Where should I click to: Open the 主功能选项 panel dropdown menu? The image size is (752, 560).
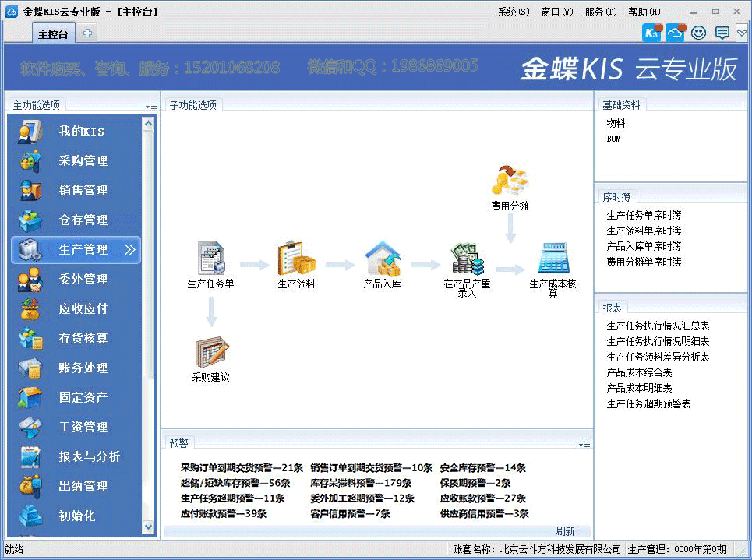pos(150,106)
